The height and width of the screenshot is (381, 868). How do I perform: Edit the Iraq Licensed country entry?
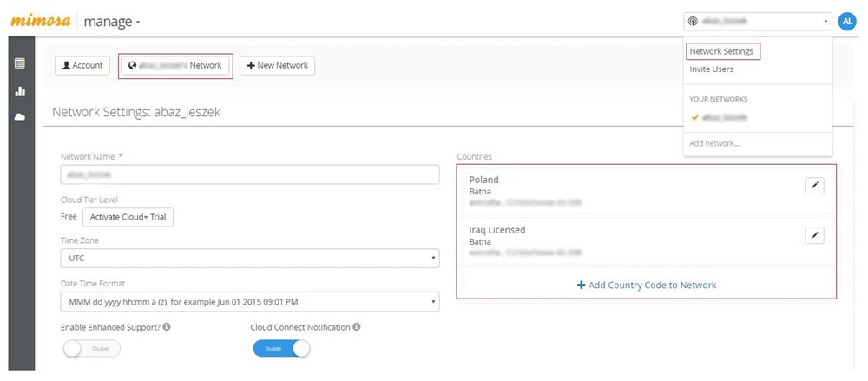(x=814, y=235)
